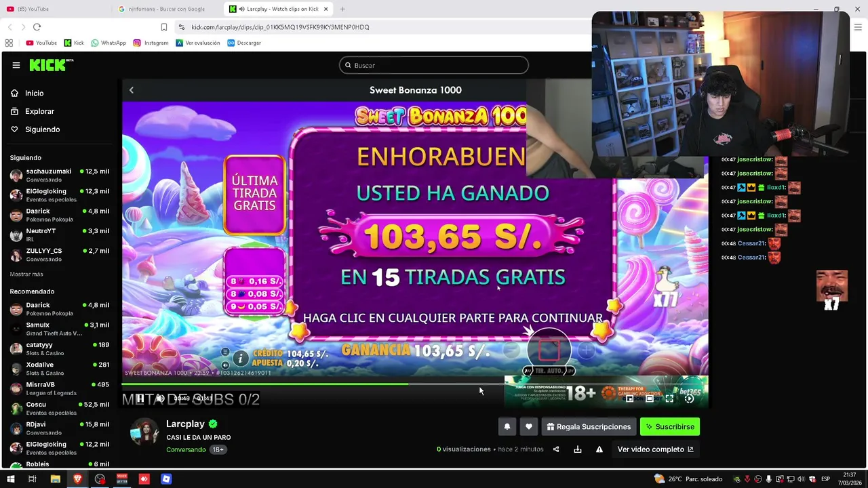Click the Buscar search field
This screenshot has width=868, height=488.
coord(434,65)
